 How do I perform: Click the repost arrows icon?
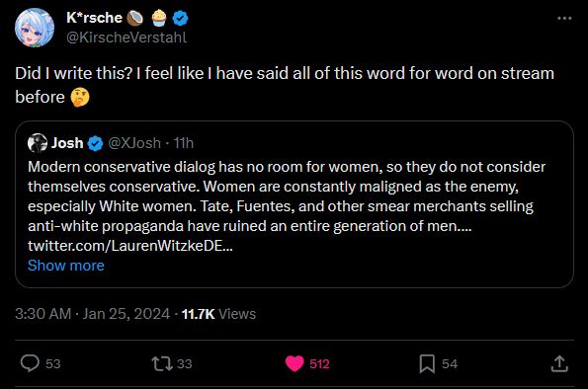pyautogui.click(x=162, y=363)
